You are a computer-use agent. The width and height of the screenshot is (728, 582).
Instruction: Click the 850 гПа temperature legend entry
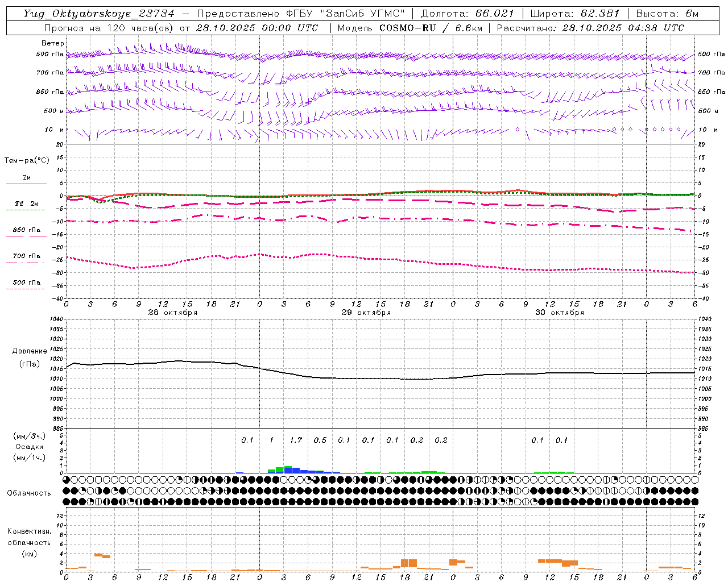(27, 230)
